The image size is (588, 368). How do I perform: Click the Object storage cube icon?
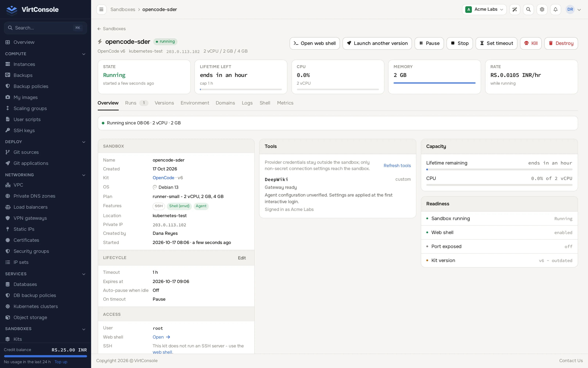(8, 317)
